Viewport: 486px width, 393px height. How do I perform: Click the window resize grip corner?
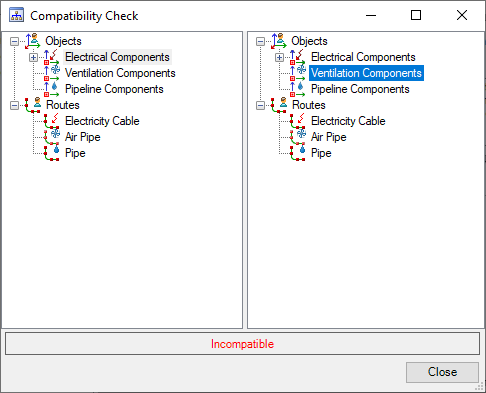point(479,387)
